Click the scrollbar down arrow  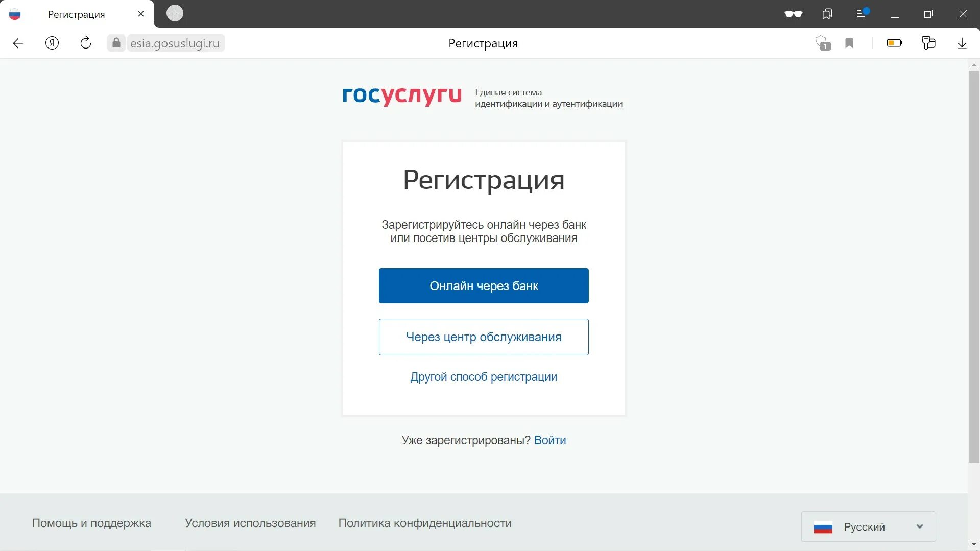pos(974,544)
